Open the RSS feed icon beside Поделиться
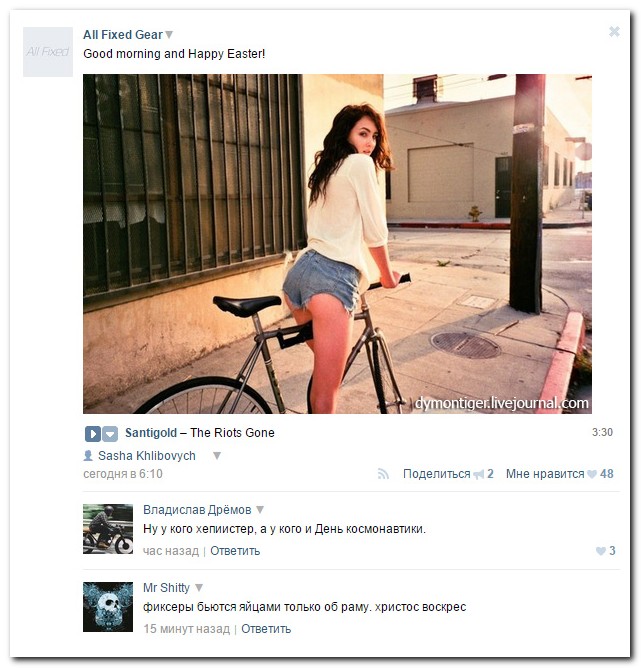 point(383,474)
